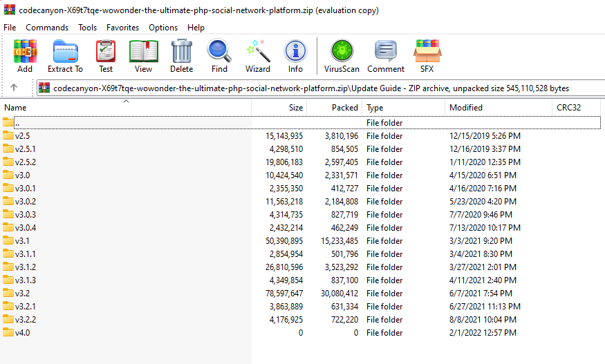The image size is (605, 364).
Task: Create SFX archive via toolbar icon
Action: pos(427,56)
